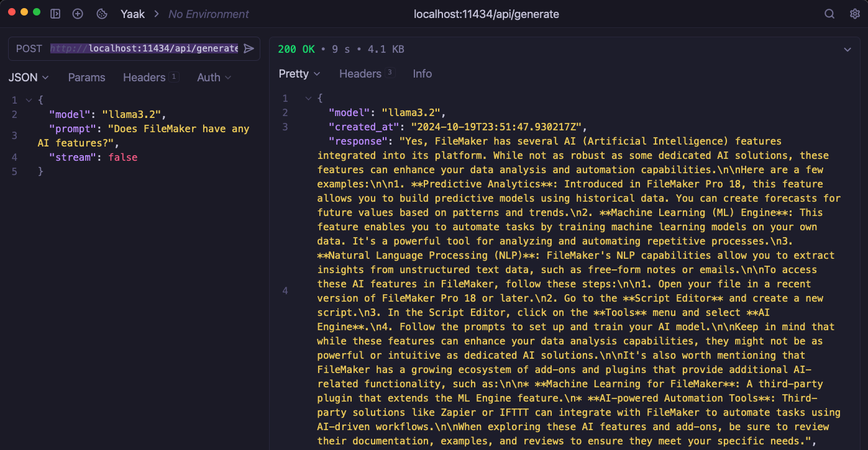Click the plus icon to create new request
Image resolution: width=868 pixels, height=450 pixels.
[x=78, y=14]
